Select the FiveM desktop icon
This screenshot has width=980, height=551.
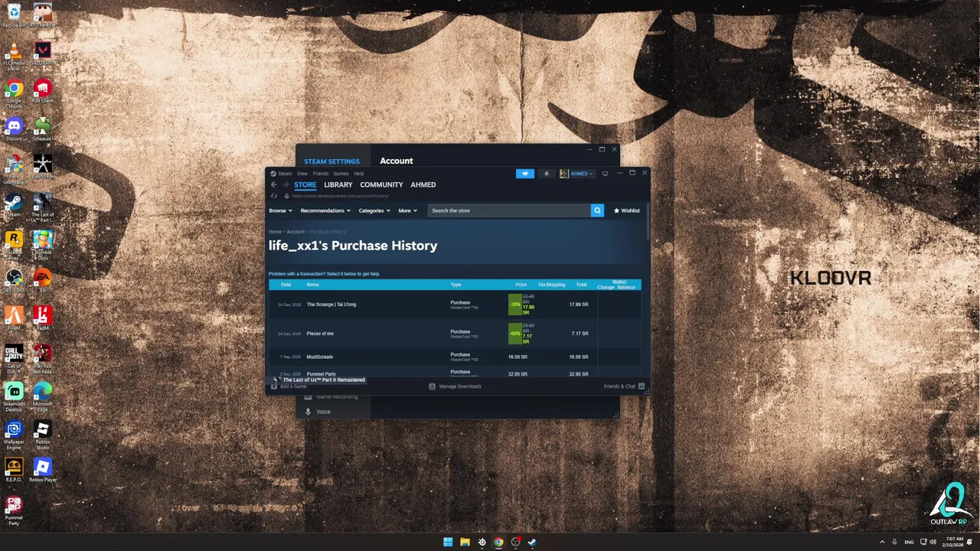pos(14,318)
